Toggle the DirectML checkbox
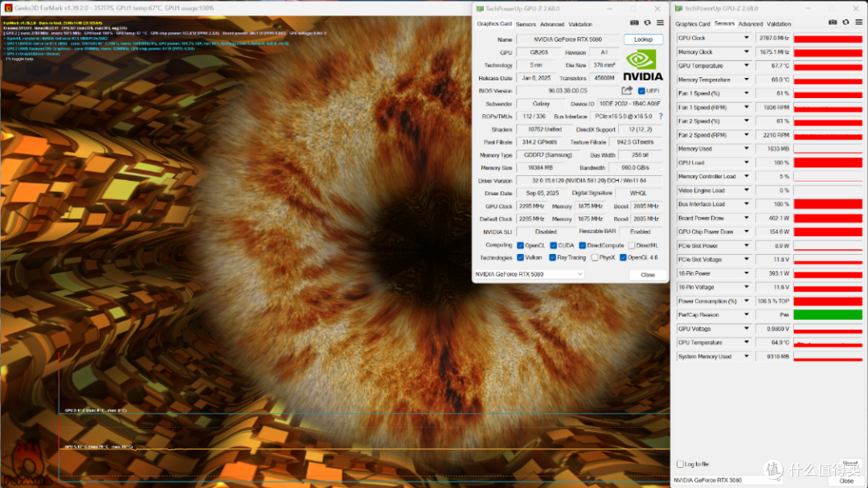Viewport: 868px width, 488px height. tap(632, 245)
